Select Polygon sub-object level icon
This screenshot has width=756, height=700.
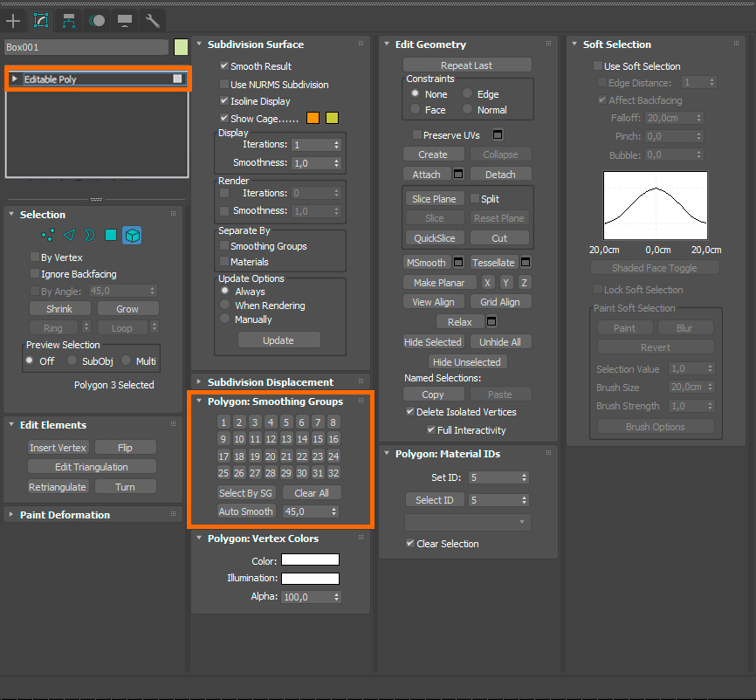(x=111, y=235)
